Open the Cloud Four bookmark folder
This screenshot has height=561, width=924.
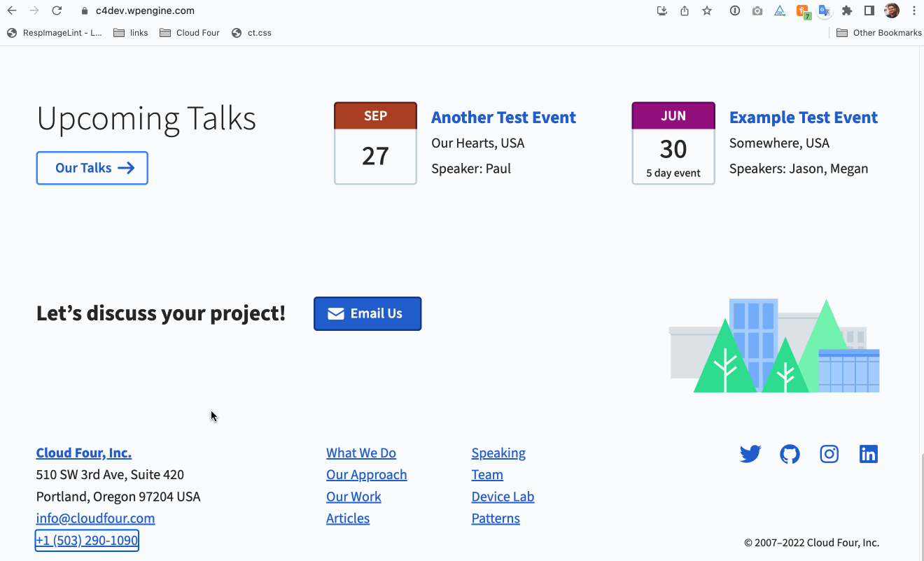point(190,33)
